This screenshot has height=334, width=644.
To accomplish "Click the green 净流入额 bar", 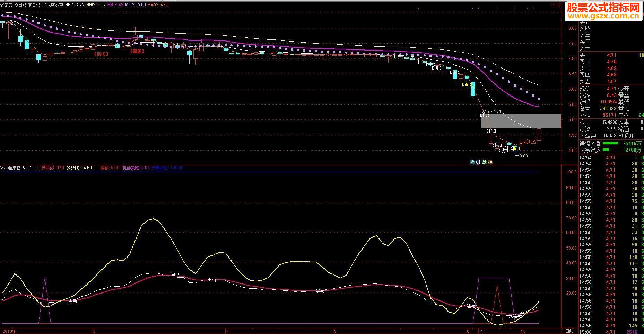I will pos(610,143).
